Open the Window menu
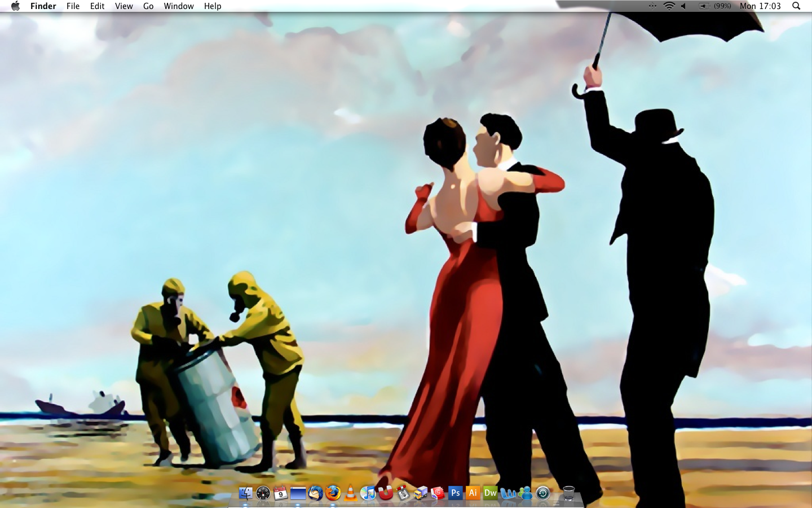The height and width of the screenshot is (508, 812). [x=179, y=6]
